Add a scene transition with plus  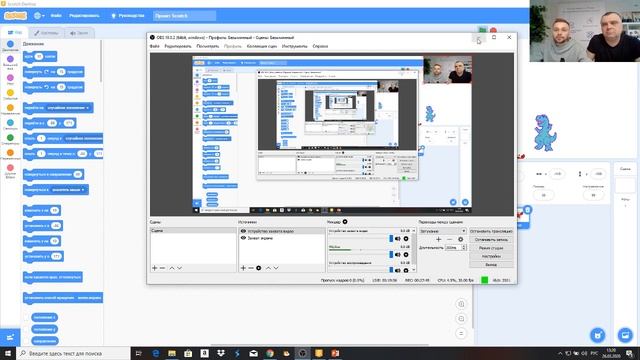[x=438, y=239]
